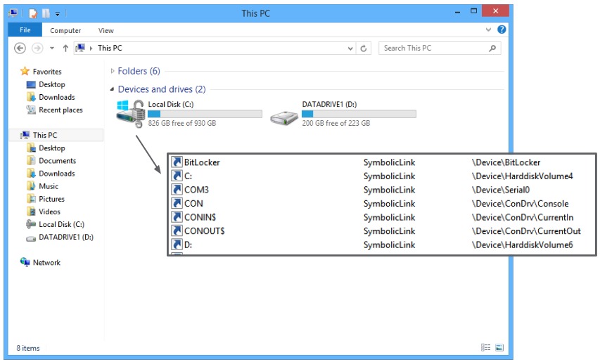The height and width of the screenshot is (364, 600).
Task: Click the This PC title bar system icon
Action: coord(13,13)
